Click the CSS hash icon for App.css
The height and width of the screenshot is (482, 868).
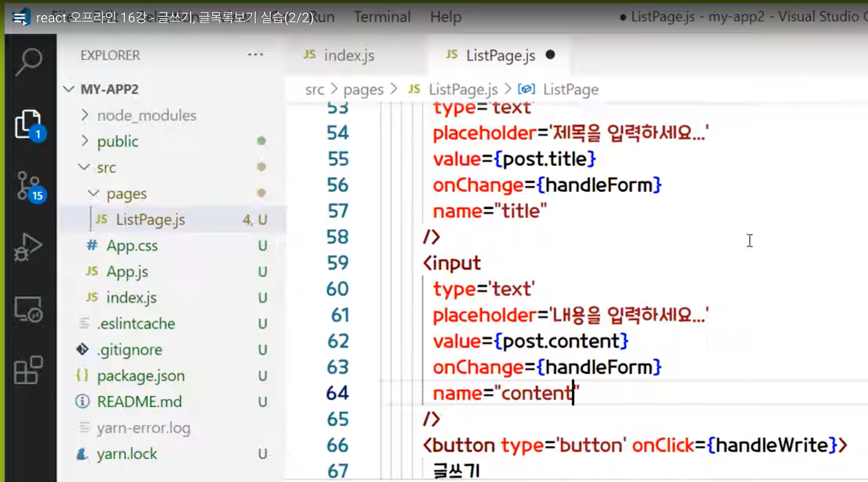(x=92, y=245)
